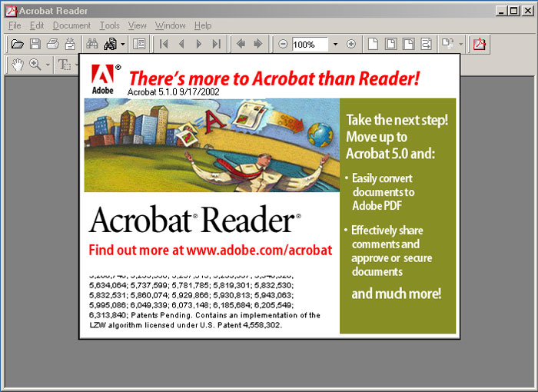
Task: Select the Fit in Window icon
Action: (390, 44)
